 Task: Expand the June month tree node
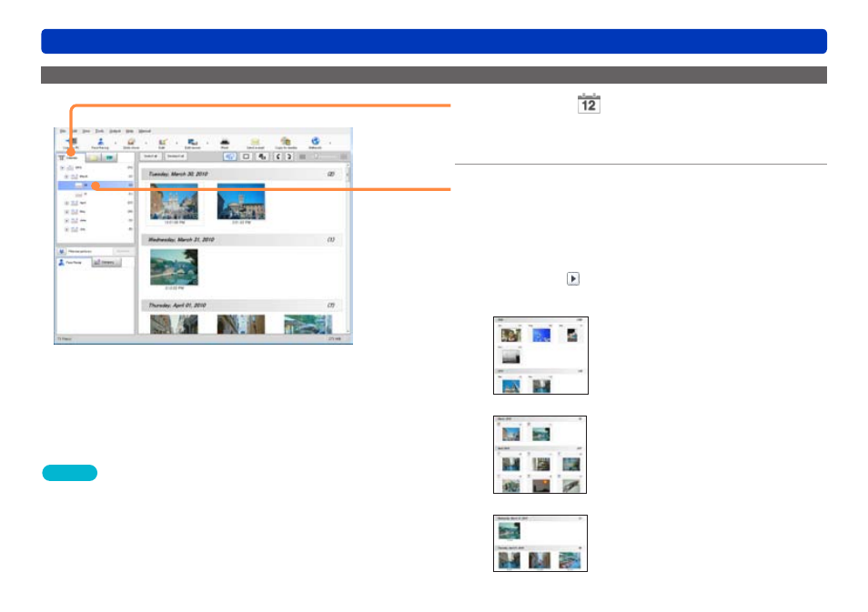pyautogui.click(x=66, y=221)
